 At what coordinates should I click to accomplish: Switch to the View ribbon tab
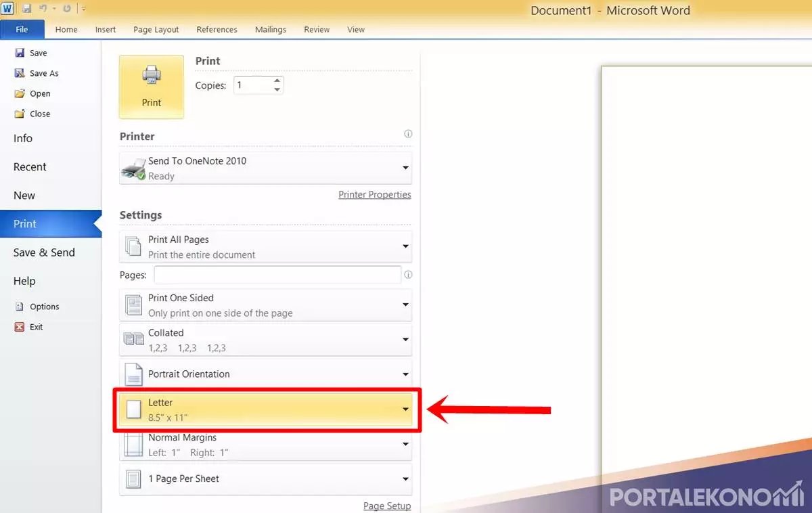pos(356,29)
